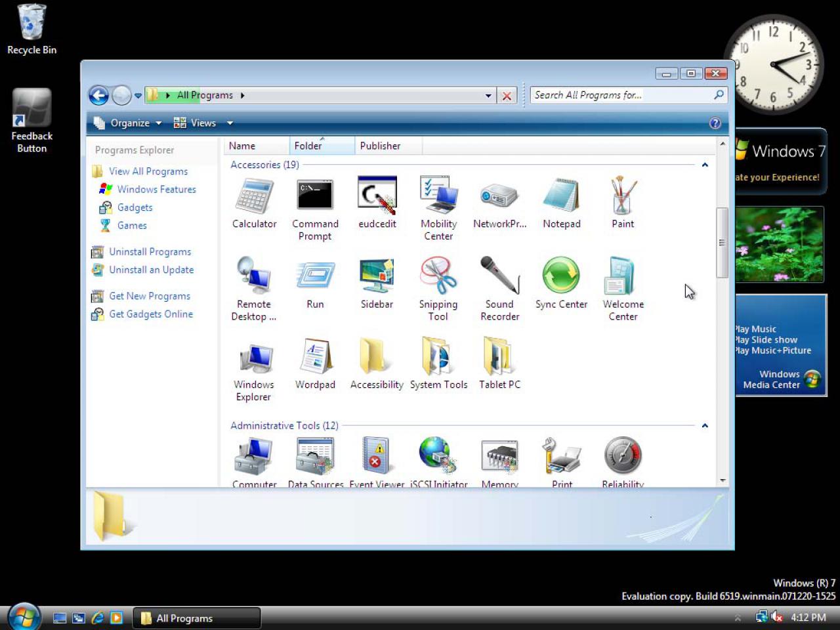This screenshot has height=630, width=840.
Task: Click the vertical scrollbar thumb
Action: click(722, 242)
